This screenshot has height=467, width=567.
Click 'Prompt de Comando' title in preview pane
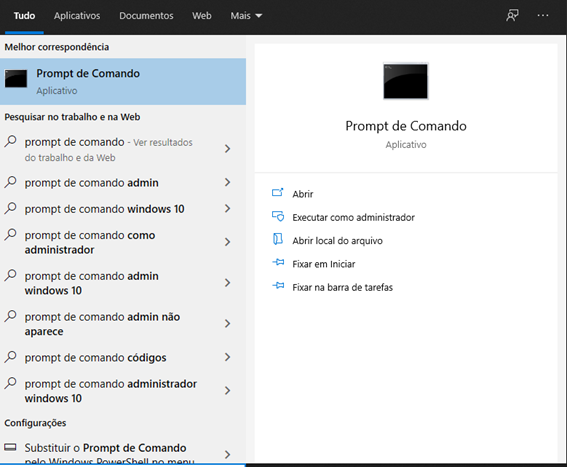(x=406, y=126)
